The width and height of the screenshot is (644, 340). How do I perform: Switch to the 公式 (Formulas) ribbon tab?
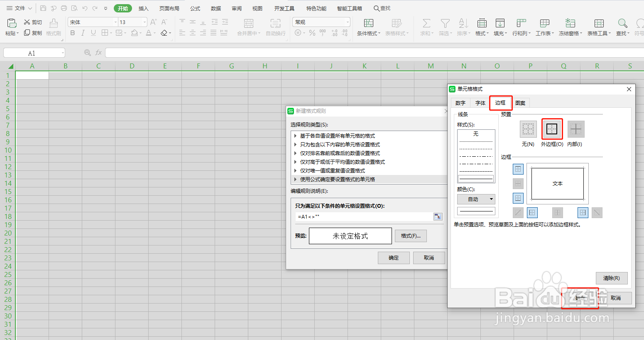[x=195, y=8]
